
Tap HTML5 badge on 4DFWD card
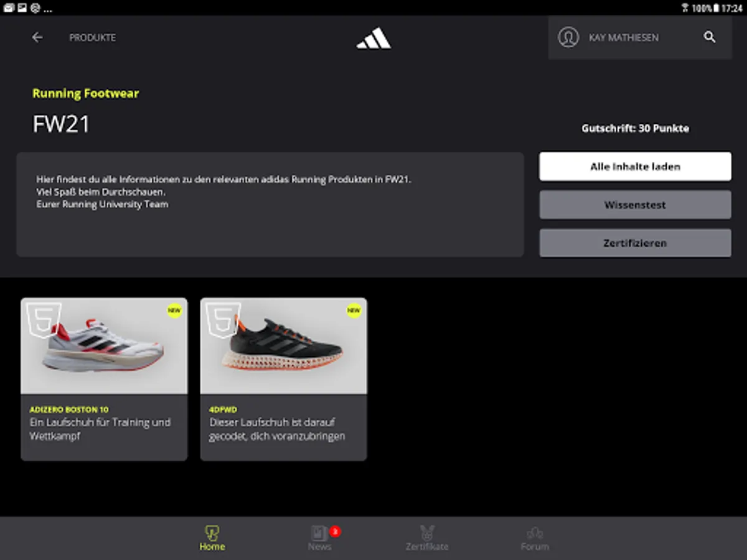coord(223,320)
